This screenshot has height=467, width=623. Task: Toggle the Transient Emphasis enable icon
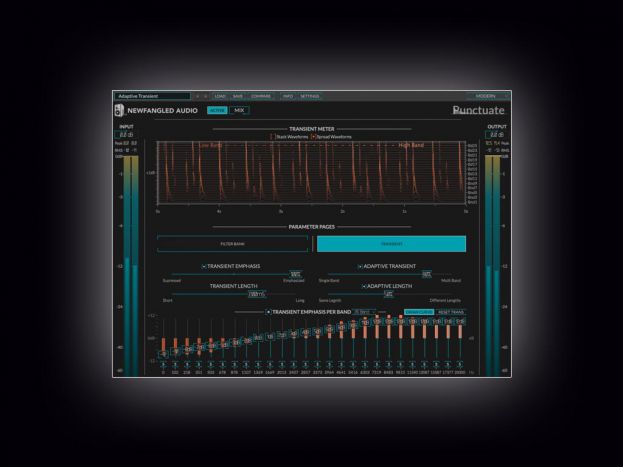[x=204, y=266]
